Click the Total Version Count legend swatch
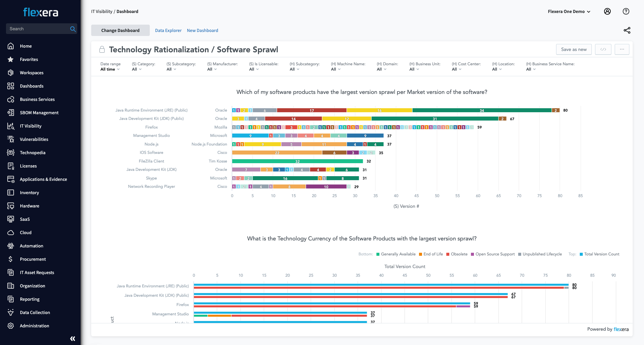The width and height of the screenshot is (644, 345). click(x=581, y=254)
